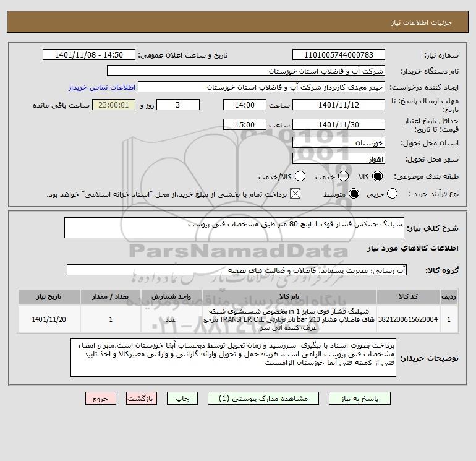
Task: Click item code 3821200615620004
Action: [x=408, y=319]
